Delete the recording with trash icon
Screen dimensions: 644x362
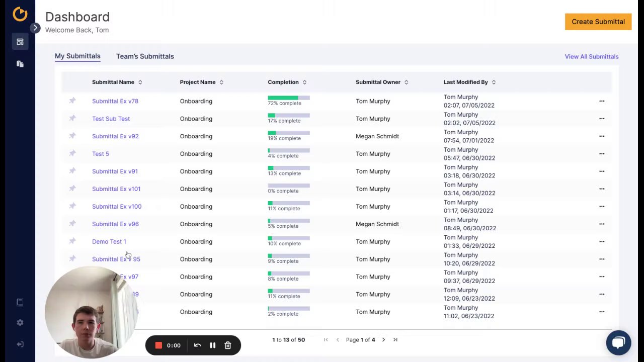[228, 345]
